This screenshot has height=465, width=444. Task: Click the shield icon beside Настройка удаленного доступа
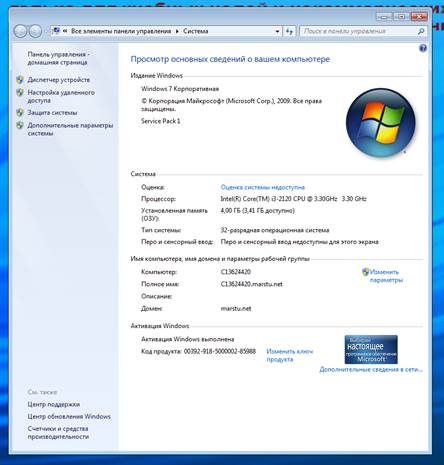pos(20,92)
